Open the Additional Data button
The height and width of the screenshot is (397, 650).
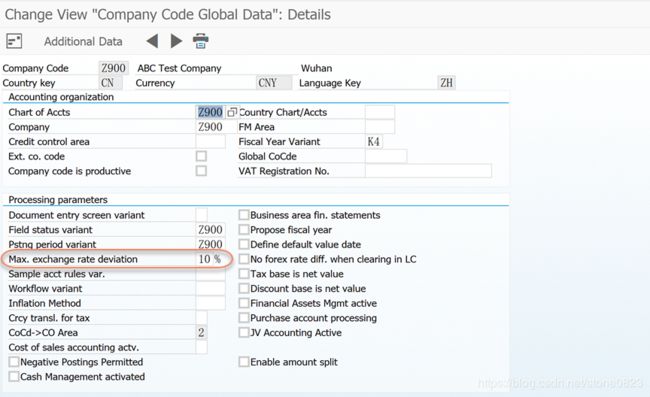[x=83, y=41]
